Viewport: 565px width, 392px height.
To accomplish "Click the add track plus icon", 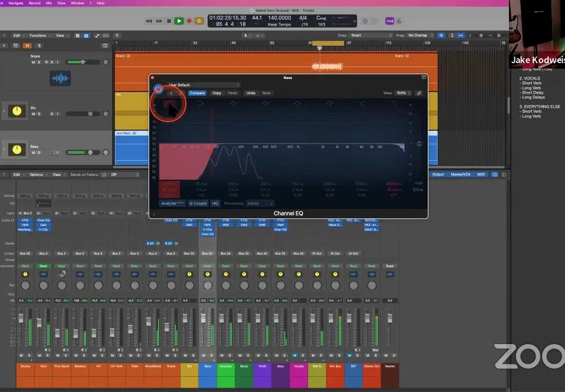I will [x=4, y=46].
